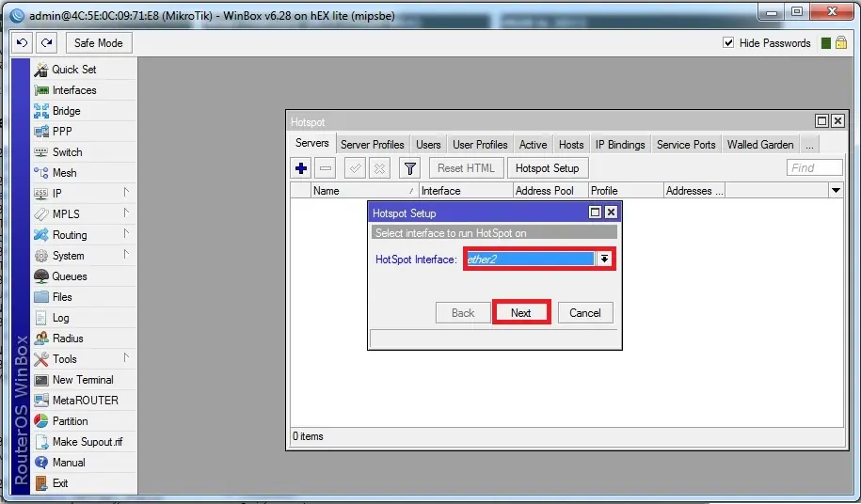This screenshot has height=504, width=861.
Task: Click the Undo arrow in the toolbar
Action: click(22, 42)
